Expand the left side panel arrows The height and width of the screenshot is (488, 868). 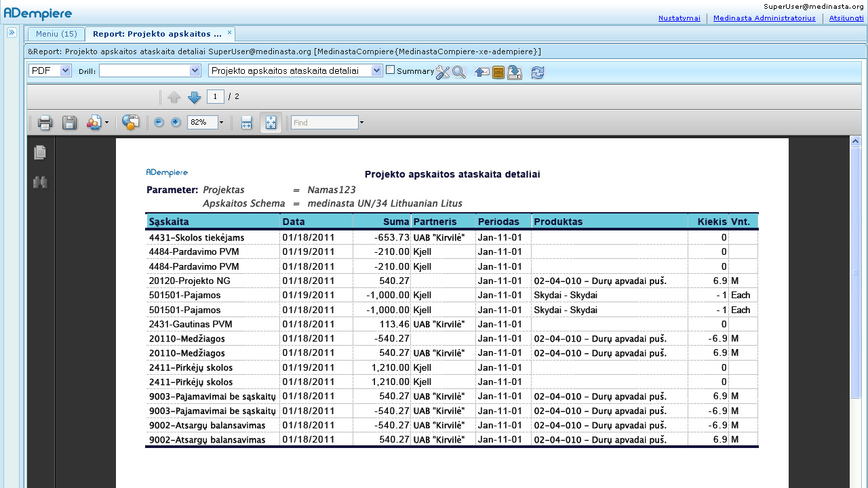tap(12, 33)
